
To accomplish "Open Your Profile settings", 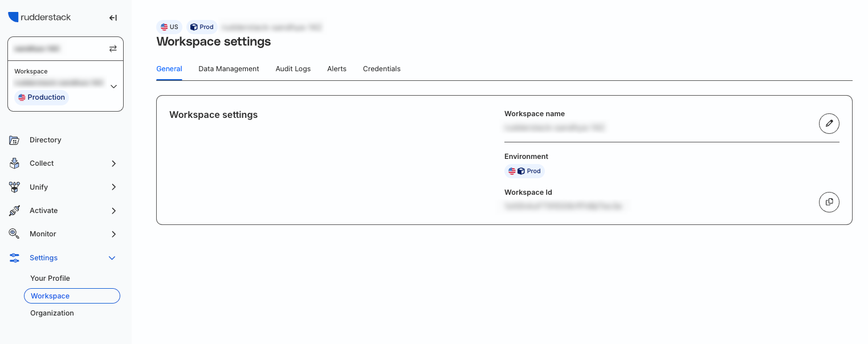I will click(x=50, y=279).
